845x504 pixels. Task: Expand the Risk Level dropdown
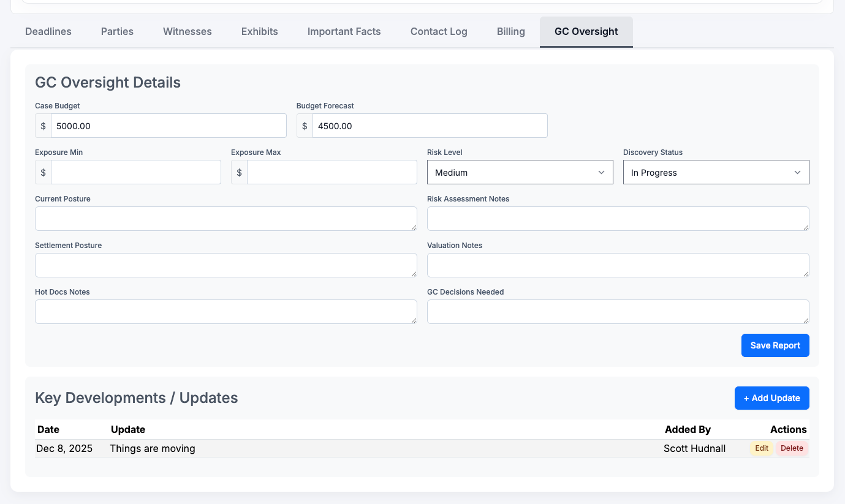[520, 172]
